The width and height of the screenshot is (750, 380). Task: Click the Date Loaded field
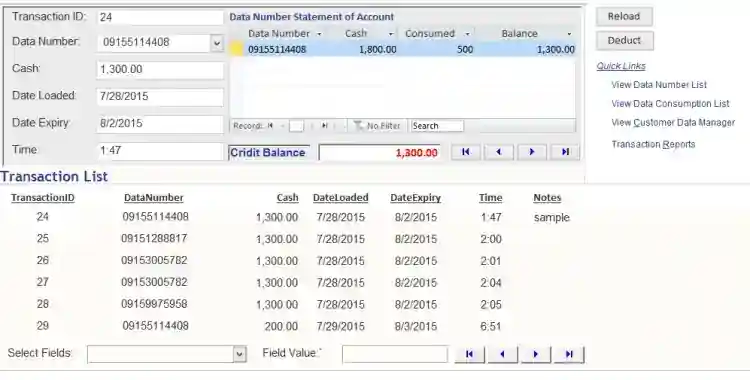click(160, 97)
